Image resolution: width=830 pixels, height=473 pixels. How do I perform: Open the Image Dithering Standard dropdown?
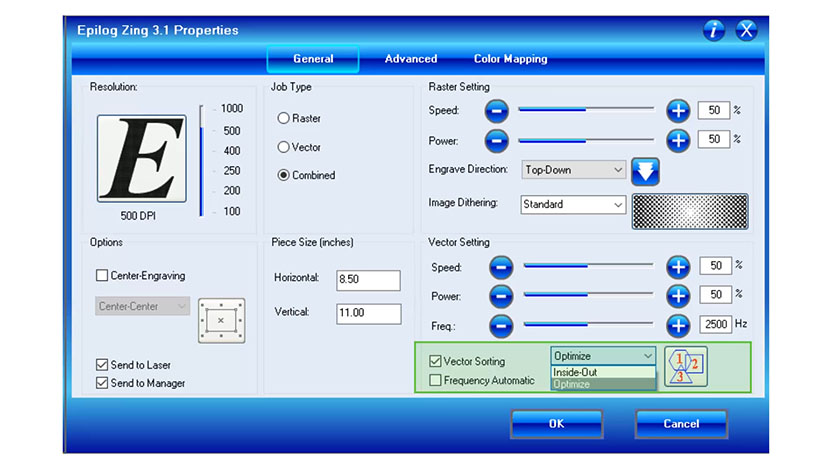(x=572, y=204)
